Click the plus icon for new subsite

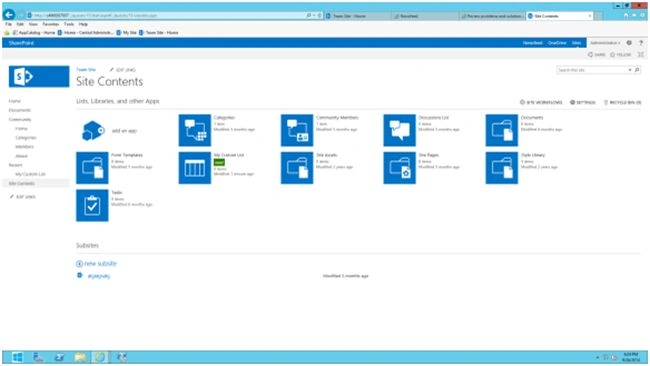coord(79,264)
